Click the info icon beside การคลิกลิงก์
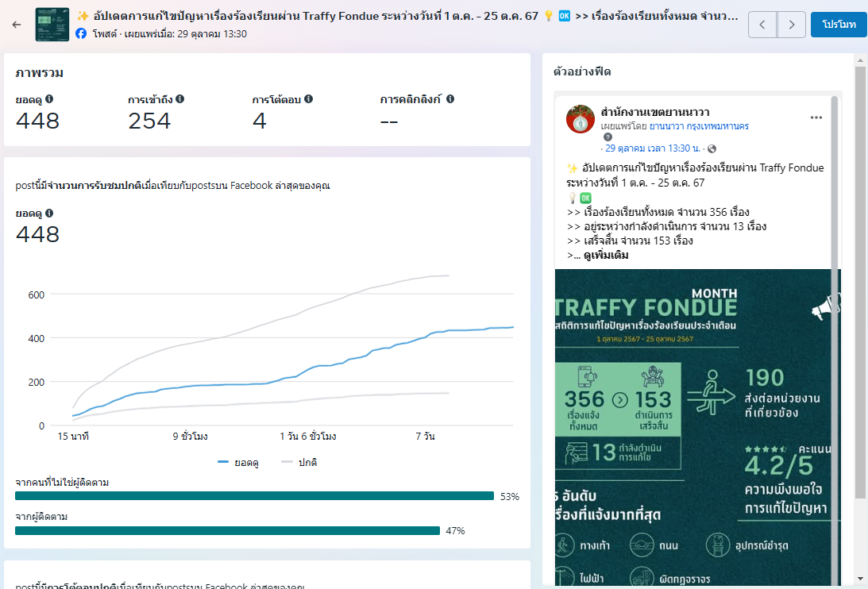Screen dimensions: 868x589 click(449, 99)
